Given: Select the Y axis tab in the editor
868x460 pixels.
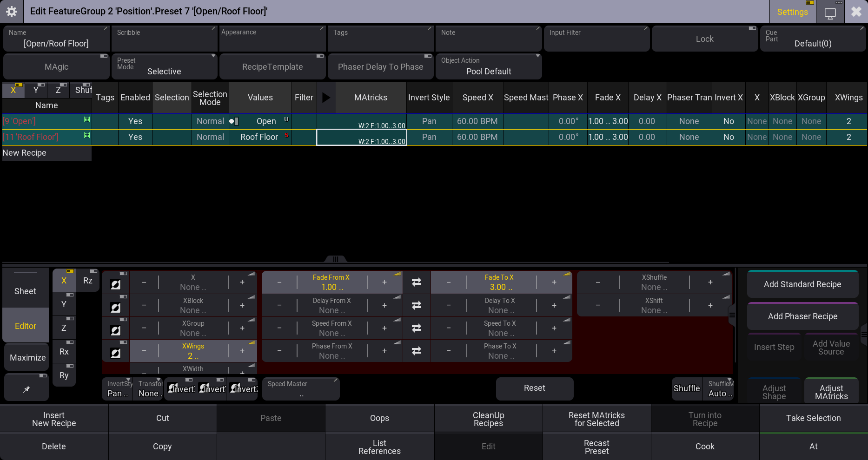Looking at the screenshot, I should tap(64, 304).
